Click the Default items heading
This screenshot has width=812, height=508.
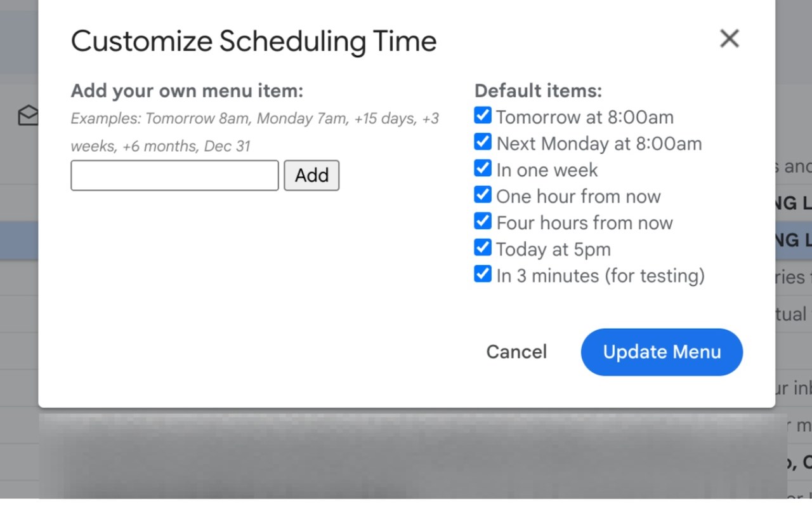538,91
